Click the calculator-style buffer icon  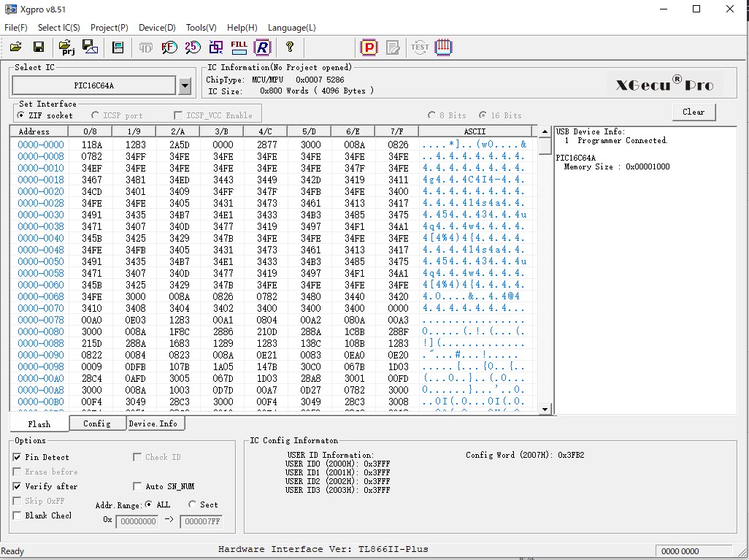click(118, 47)
